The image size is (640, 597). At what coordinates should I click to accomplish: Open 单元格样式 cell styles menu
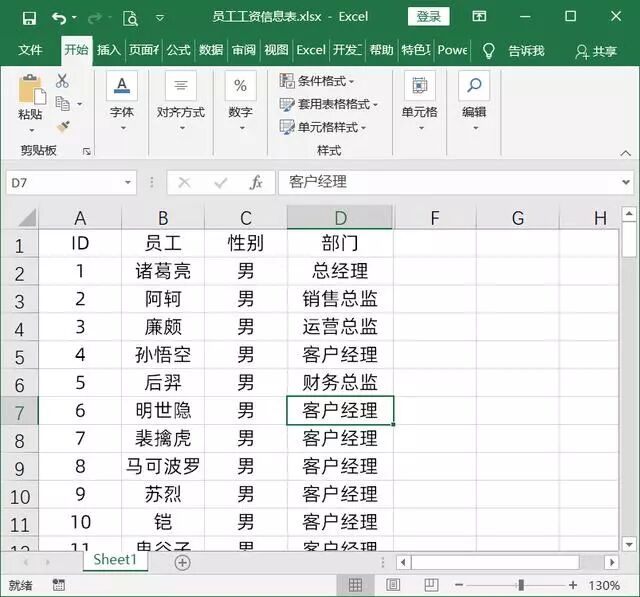322,127
